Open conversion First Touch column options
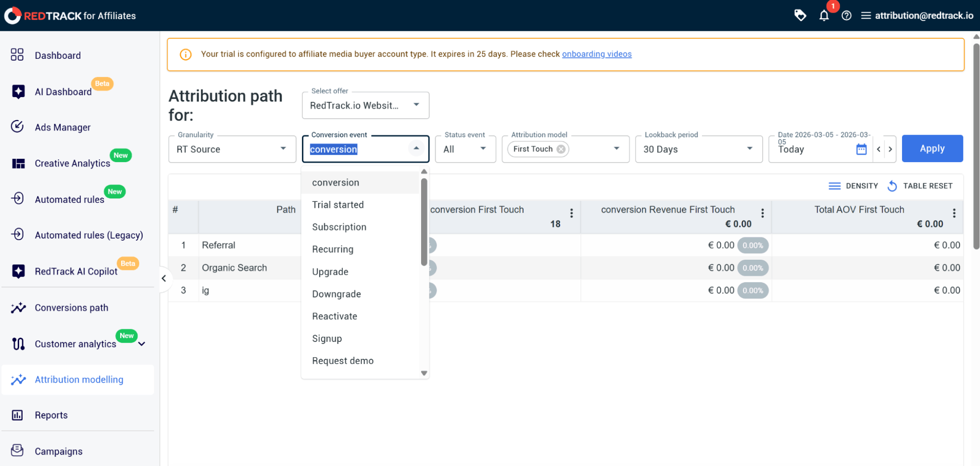 click(571, 213)
